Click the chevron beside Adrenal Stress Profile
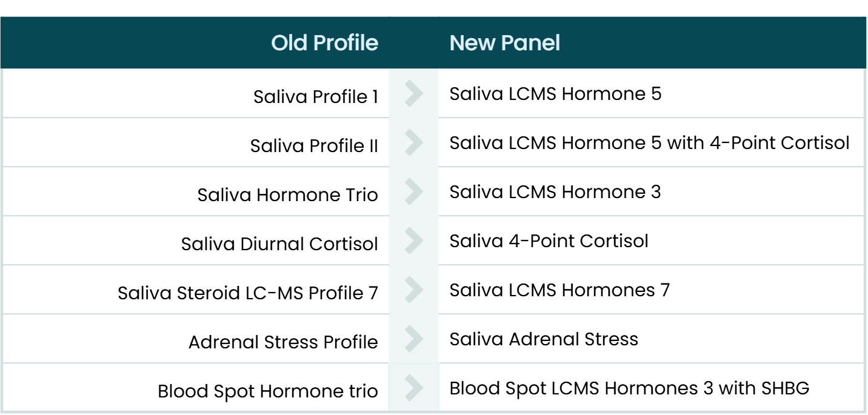 [x=413, y=339]
